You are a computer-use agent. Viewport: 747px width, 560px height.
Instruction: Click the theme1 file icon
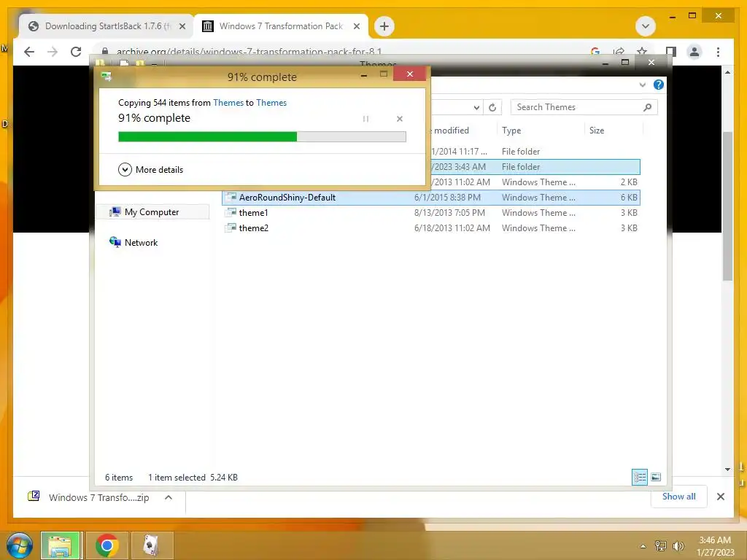[231, 212]
